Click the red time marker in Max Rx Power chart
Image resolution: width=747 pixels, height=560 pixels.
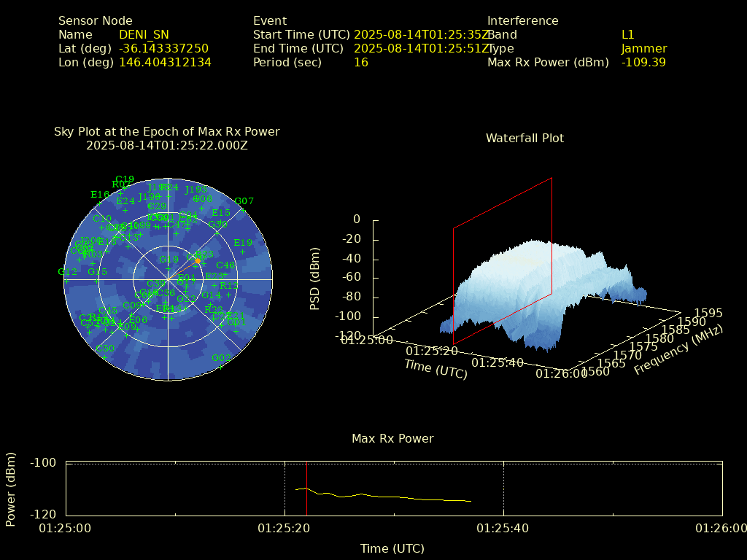click(x=307, y=489)
